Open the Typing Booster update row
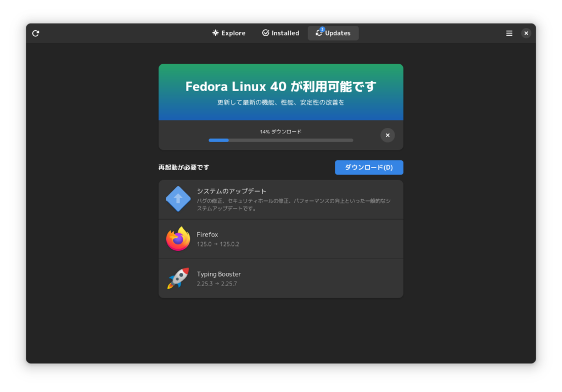This screenshot has width=562, height=392. click(280, 279)
